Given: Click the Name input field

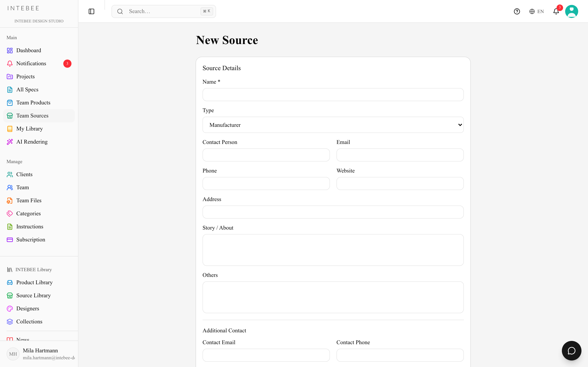Looking at the screenshot, I should (x=333, y=95).
